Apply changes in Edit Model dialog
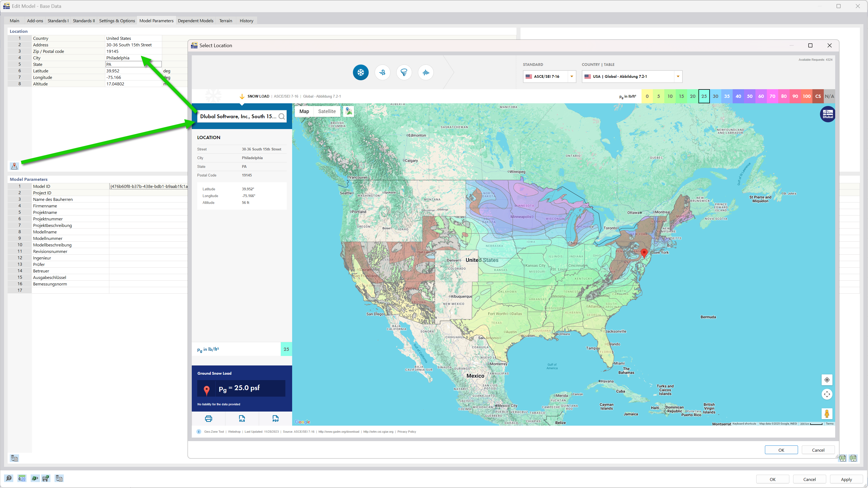The image size is (868, 488). point(846,479)
